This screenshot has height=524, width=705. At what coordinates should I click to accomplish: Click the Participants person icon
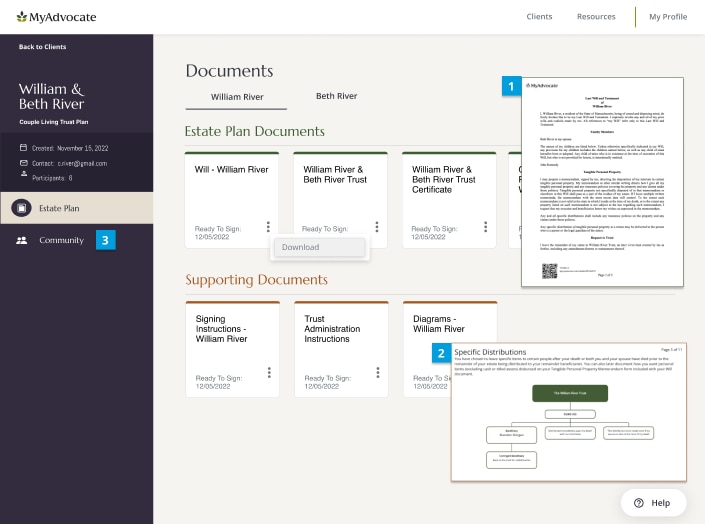click(x=24, y=175)
